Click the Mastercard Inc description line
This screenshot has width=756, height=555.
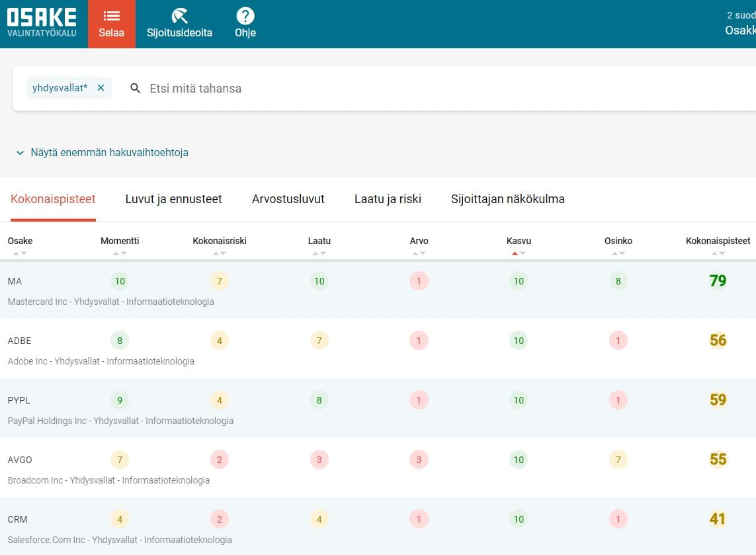[111, 302]
